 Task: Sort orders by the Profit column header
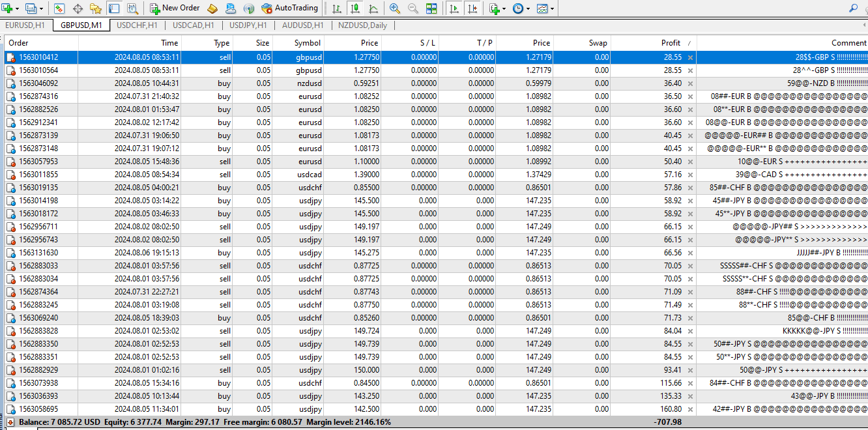click(671, 43)
